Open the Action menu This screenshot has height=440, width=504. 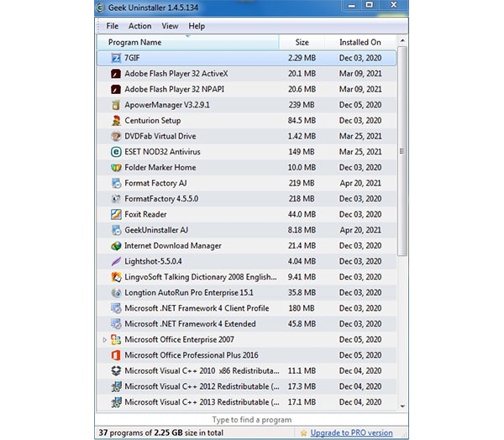139,26
